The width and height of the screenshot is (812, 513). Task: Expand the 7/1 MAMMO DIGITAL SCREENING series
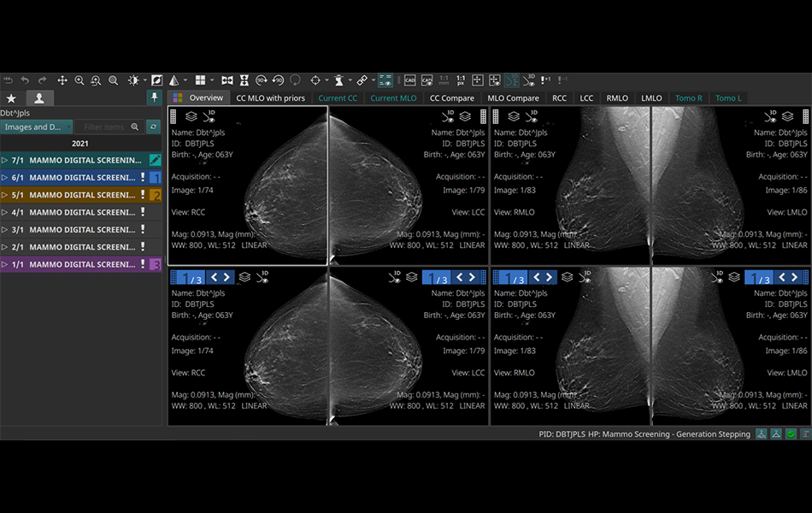coord(4,161)
